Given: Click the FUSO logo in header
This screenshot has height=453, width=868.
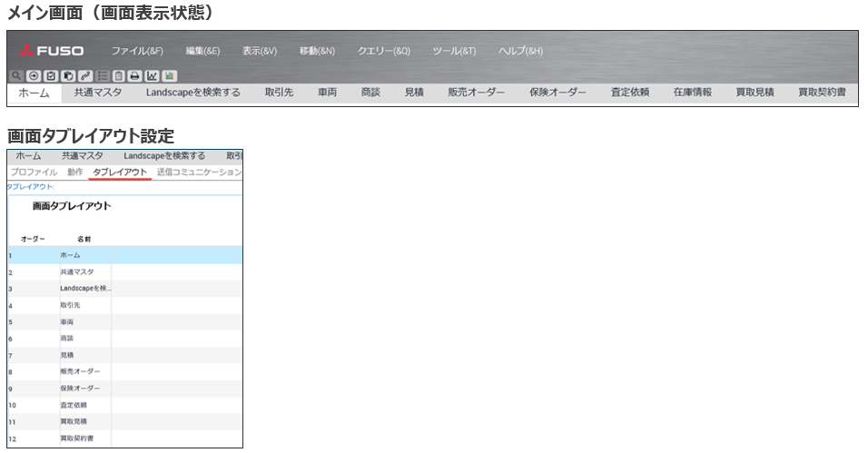Looking at the screenshot, I should pyautogui.click(x=53, y=51).
